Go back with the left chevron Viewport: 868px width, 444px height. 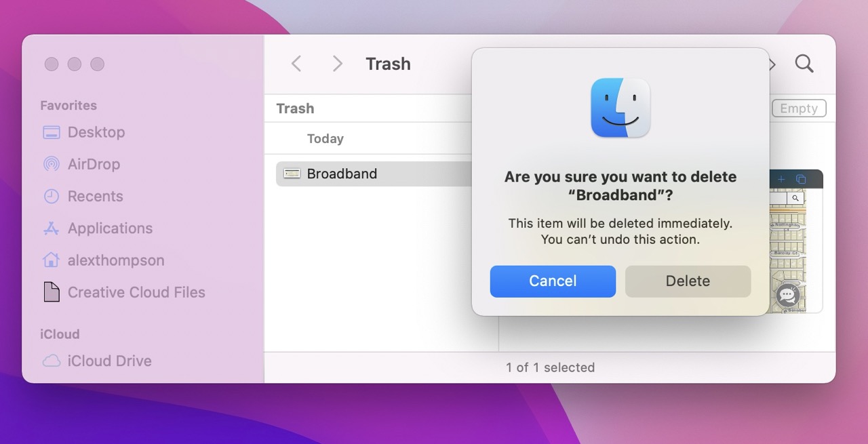pyautogui.click(x=296, y=64)
